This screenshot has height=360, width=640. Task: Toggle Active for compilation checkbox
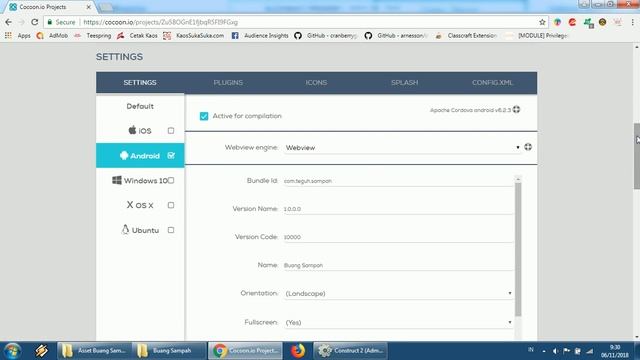point(204,116)
